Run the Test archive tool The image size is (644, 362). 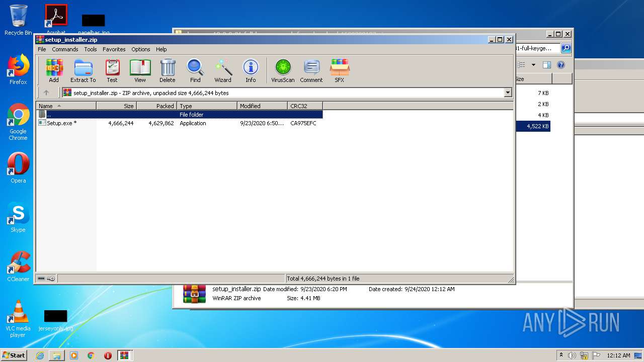(112, 70)
